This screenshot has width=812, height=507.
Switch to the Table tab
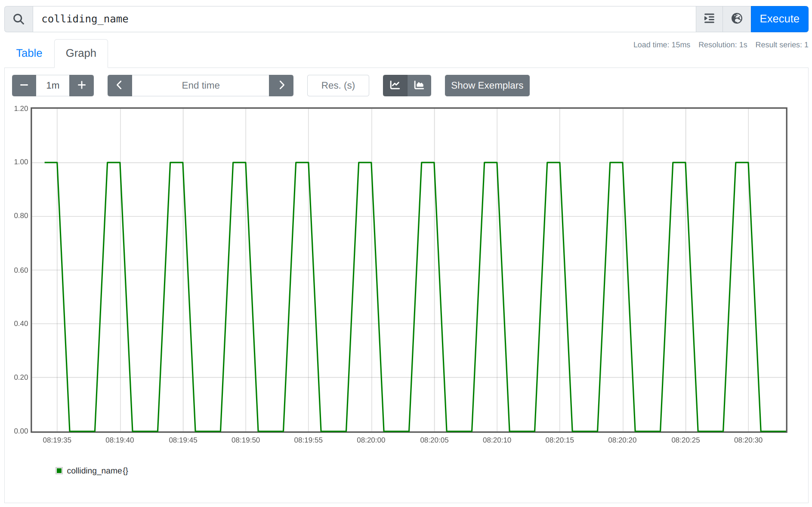click(x=29, y=53)
